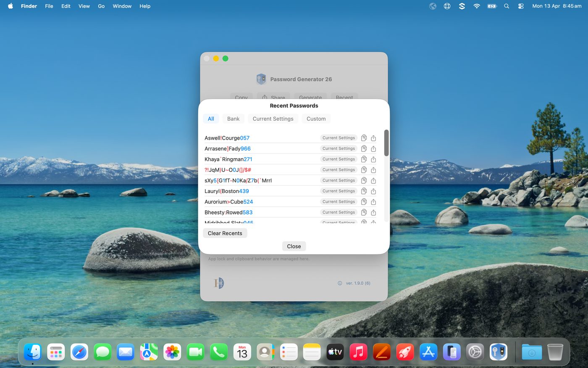Open the Trash in the Dock
The width and height of the screenshot is (588, 368).
(x=555, y=352)
